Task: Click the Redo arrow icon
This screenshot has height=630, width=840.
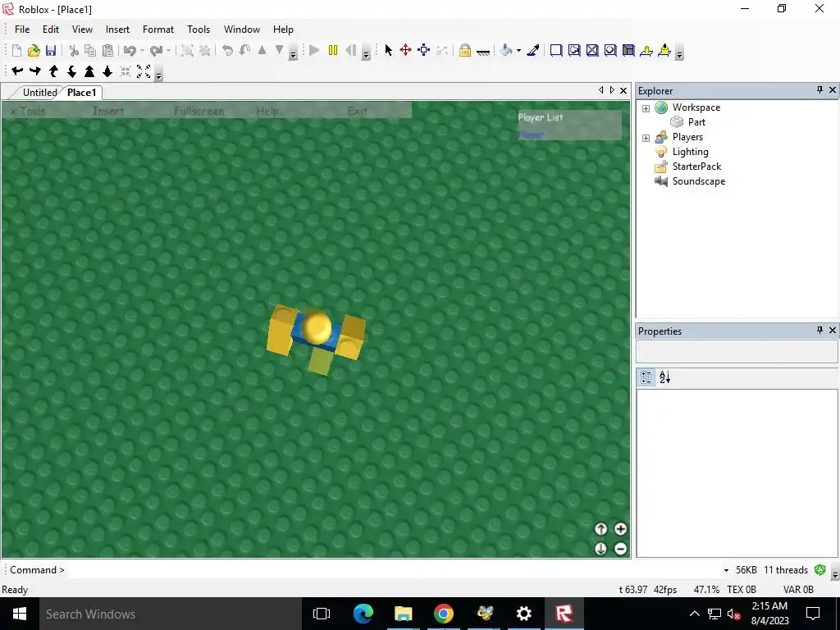Action: click(157, 50)
